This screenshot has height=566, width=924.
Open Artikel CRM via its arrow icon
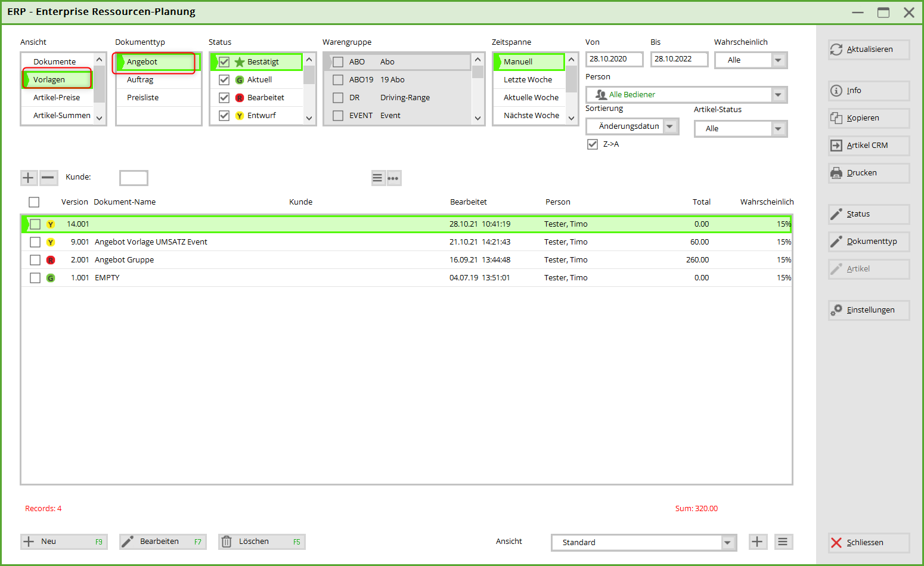836,146
